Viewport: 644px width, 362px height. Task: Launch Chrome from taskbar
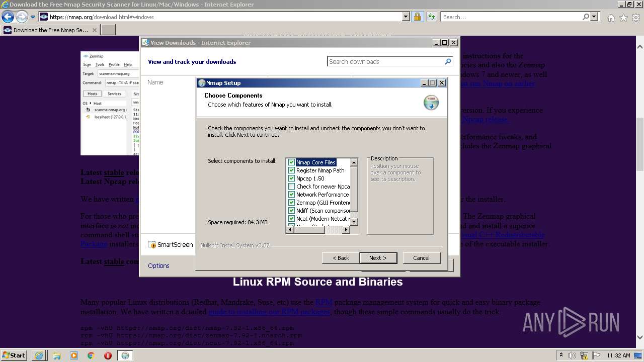point(91,355)
